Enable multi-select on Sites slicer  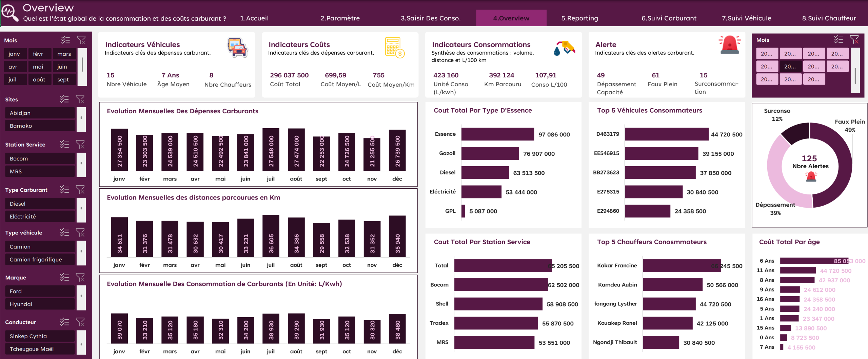[x=64, y=99]
